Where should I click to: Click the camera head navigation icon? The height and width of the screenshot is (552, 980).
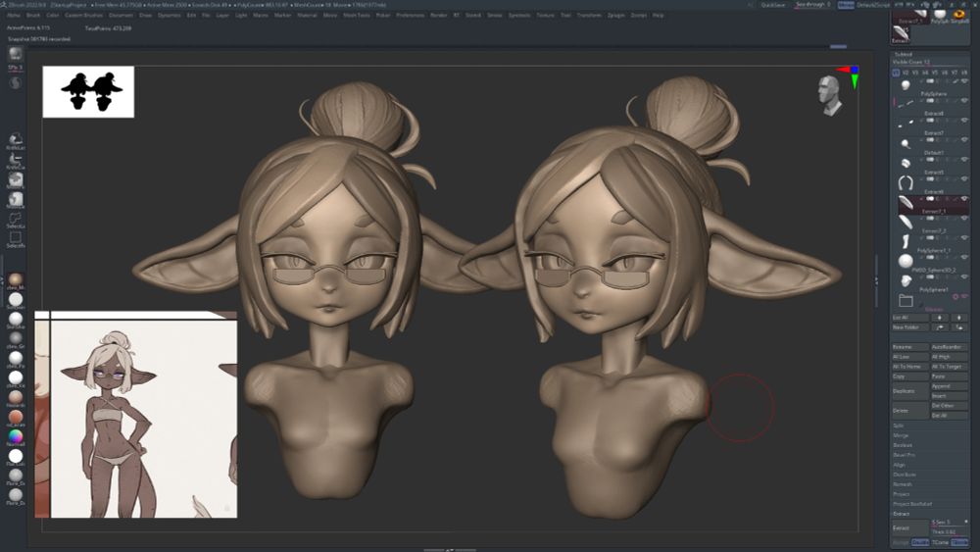829,96
